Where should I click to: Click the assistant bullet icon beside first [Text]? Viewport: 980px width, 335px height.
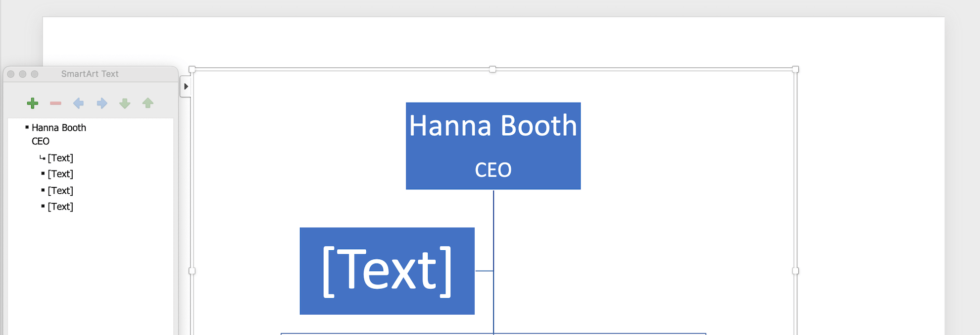tap(42, 158)
